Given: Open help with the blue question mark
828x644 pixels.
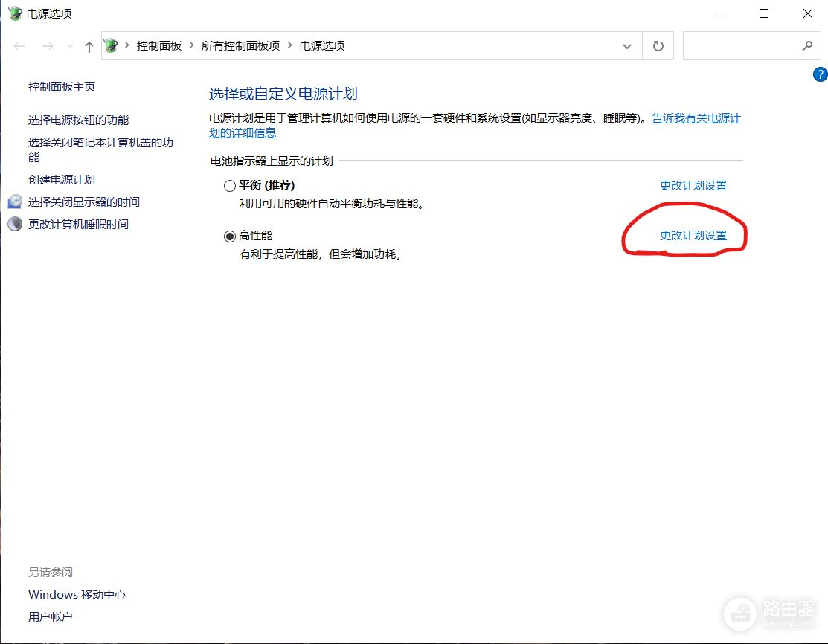Looking at the screenshot, I should (820, 74).
